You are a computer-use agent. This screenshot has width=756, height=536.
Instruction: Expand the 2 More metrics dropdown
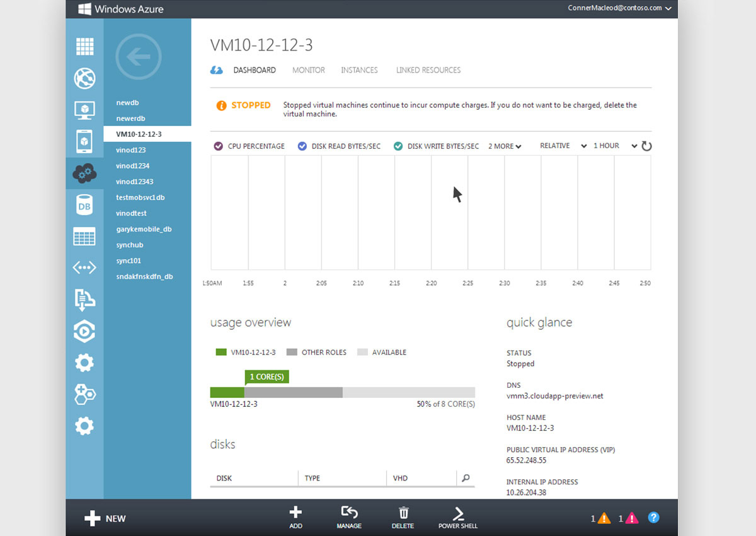[x=505, y=146]
